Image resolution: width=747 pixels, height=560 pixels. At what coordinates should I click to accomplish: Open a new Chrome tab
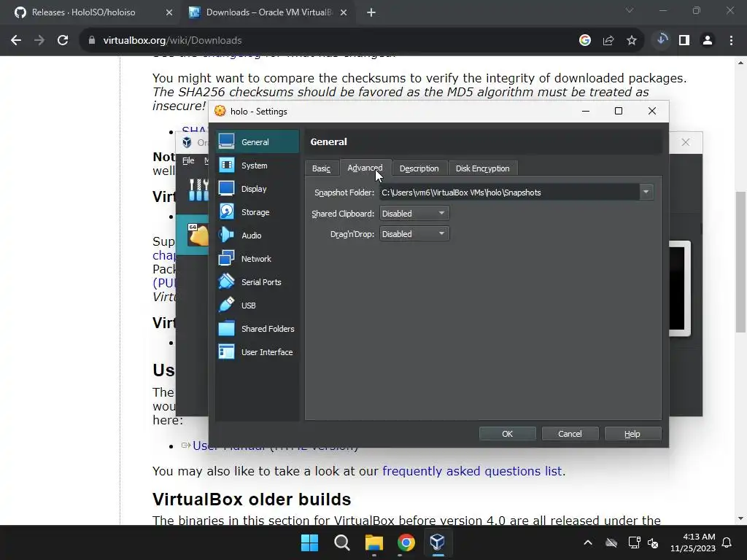pos(371,12)
